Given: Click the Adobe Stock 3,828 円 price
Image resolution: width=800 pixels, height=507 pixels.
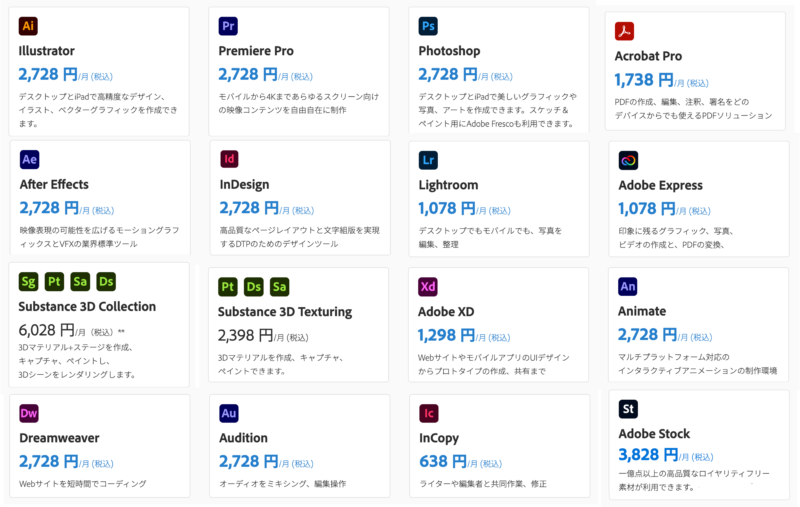Looking at the screenshot, I should tap(648, 454).
